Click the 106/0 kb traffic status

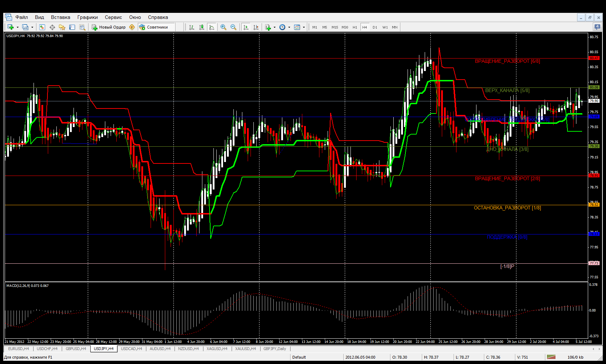click(x=575, y=357)
